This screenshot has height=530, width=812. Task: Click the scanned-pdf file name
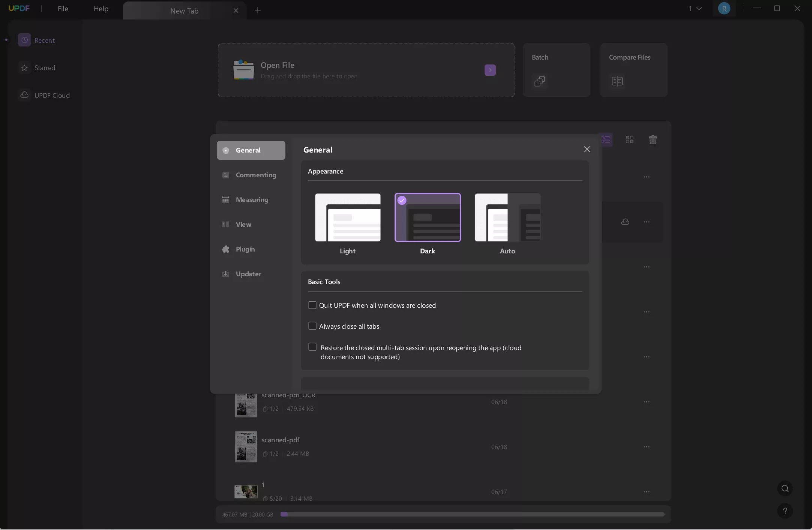[281, 440]
